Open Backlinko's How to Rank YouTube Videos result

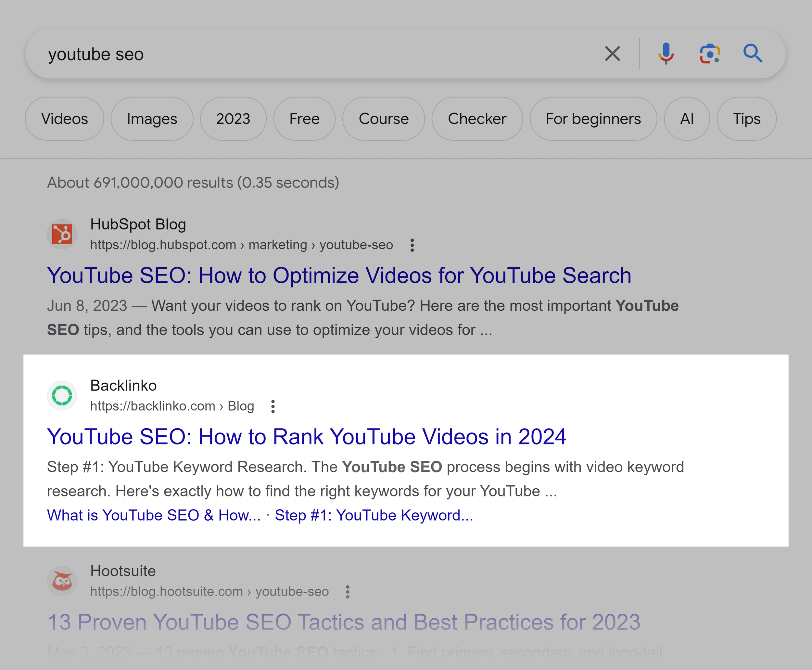[x=307, y=437]
